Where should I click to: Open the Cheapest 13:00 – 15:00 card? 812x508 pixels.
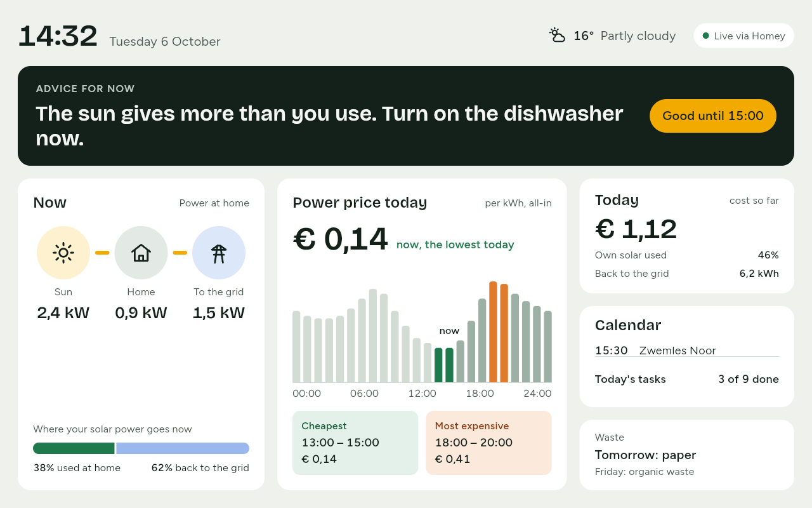(x=355, y=443)
